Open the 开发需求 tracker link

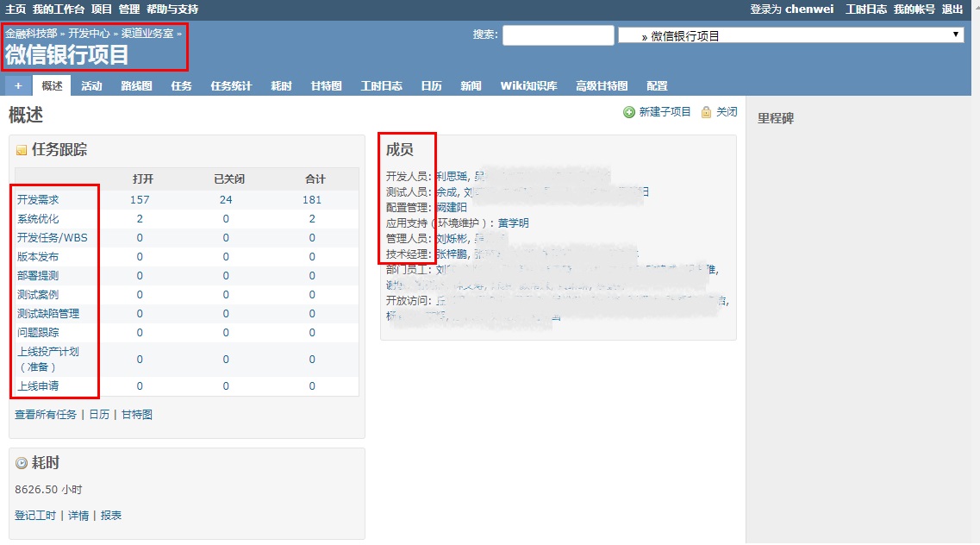(x=38, y=199)
